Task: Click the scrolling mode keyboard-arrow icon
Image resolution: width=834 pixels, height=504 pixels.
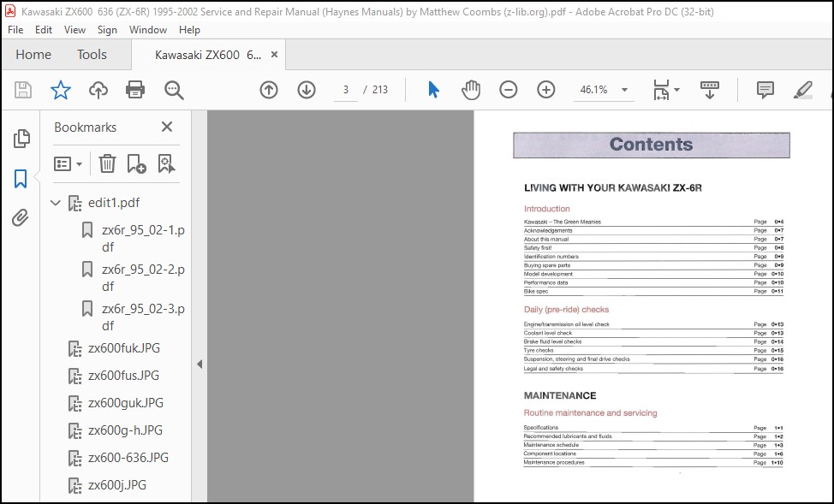Action: click(710, 90)
